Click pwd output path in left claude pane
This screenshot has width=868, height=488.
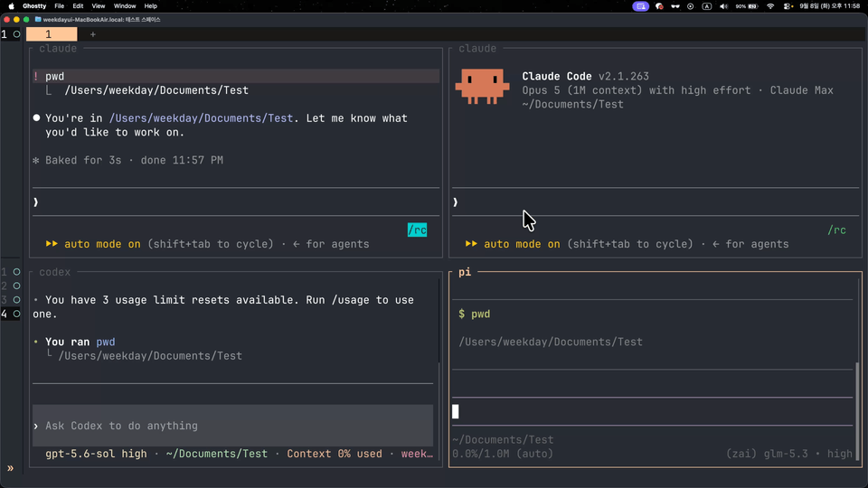pos(156,90)
